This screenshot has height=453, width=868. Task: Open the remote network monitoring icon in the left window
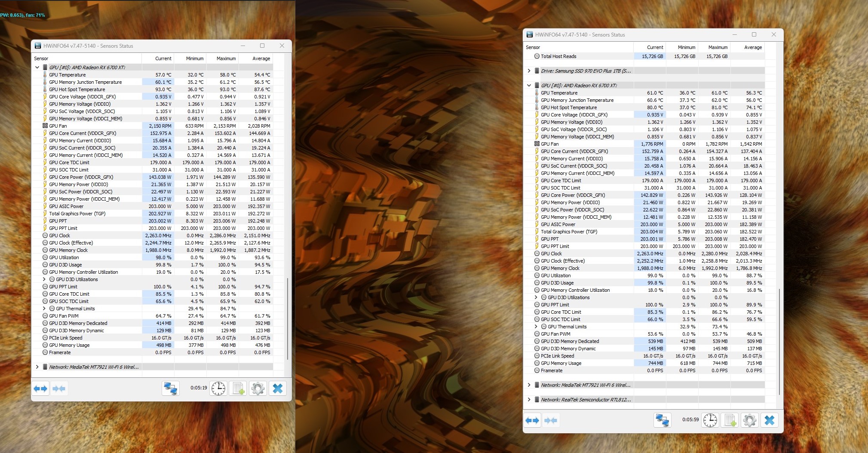(x=171, y=389)
